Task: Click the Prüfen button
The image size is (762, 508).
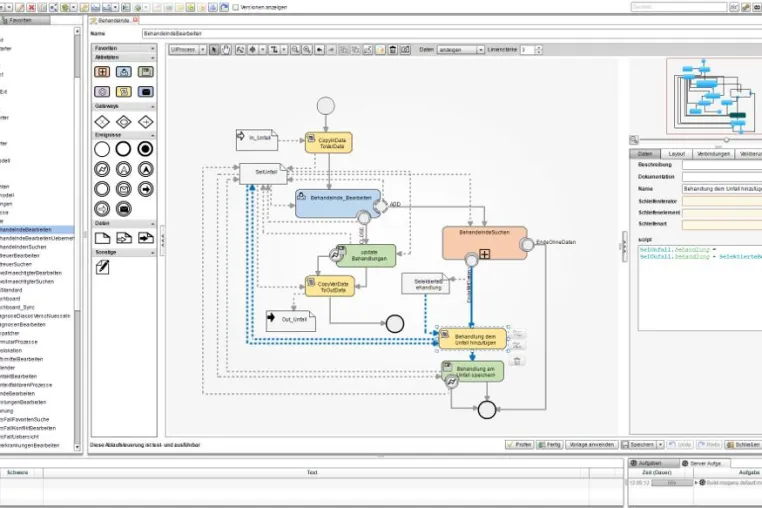Action: coord(520,445)
